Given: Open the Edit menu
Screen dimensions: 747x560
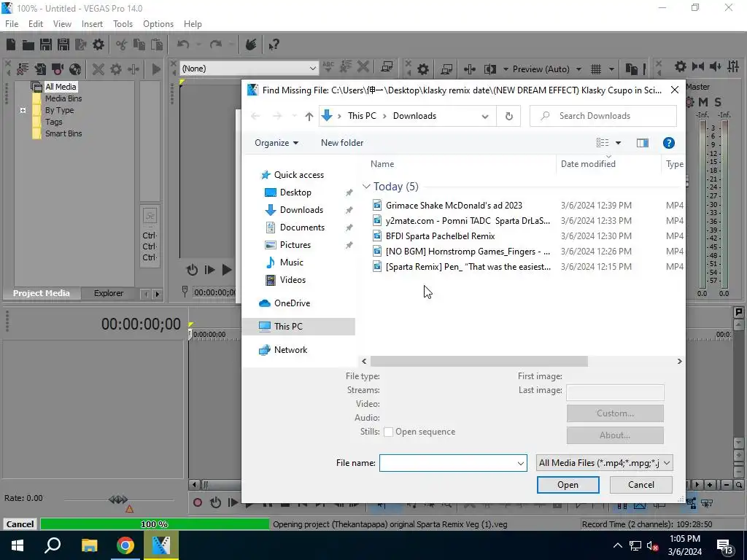Looking at the screenshot, I should [35, 24].
